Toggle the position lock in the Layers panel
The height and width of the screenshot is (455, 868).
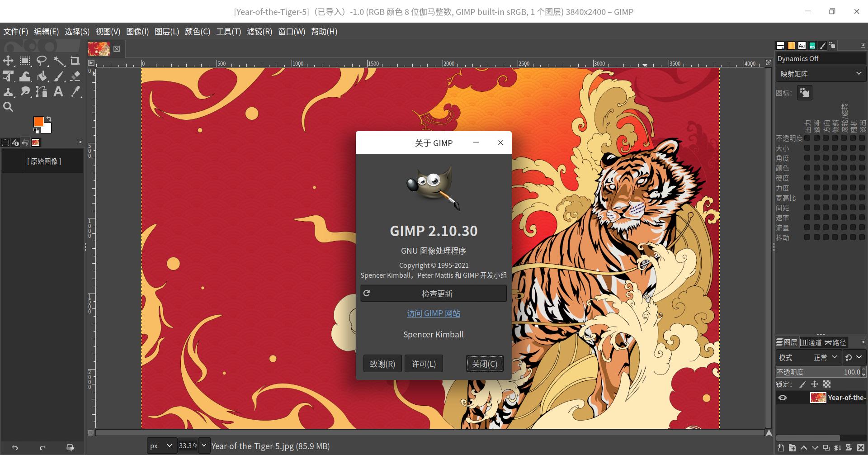pos(816,384)
